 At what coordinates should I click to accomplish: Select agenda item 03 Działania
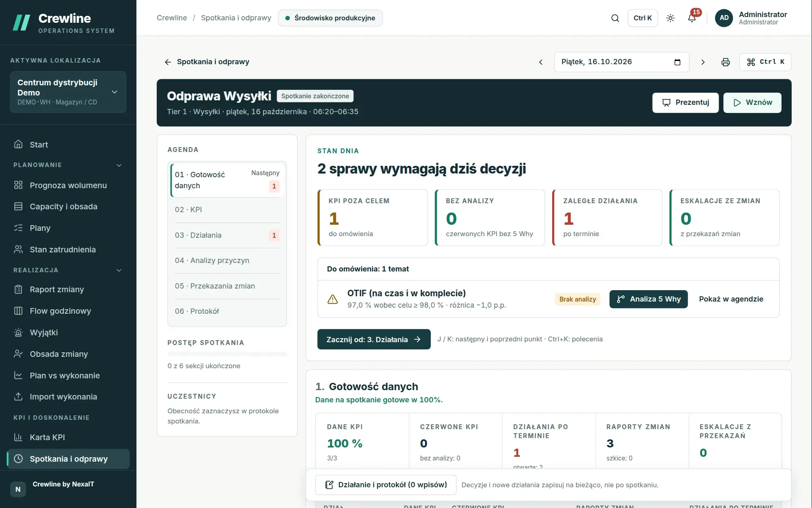click(x=227, y=235)
